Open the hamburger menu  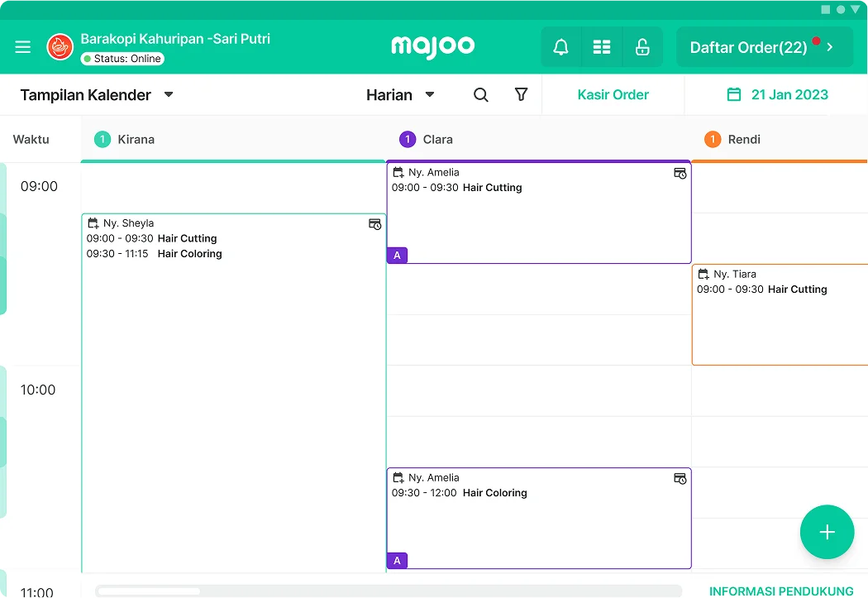23,47
